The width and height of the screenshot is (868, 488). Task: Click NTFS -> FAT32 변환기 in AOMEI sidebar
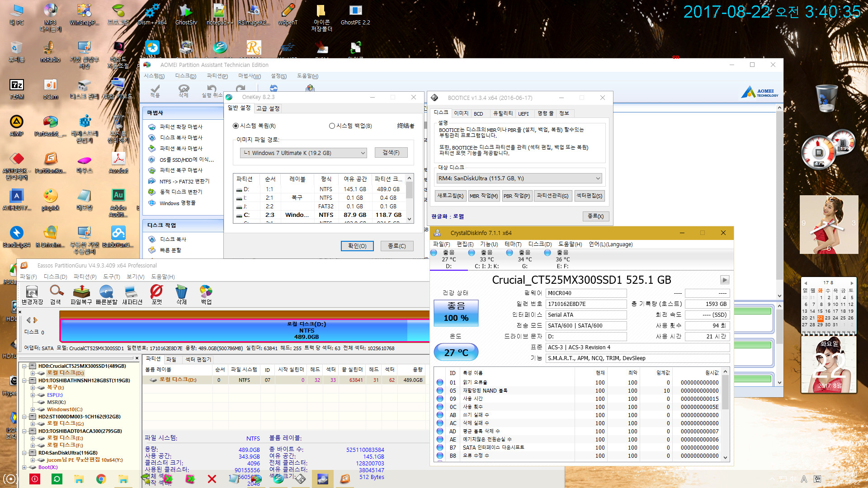[184, 182]
